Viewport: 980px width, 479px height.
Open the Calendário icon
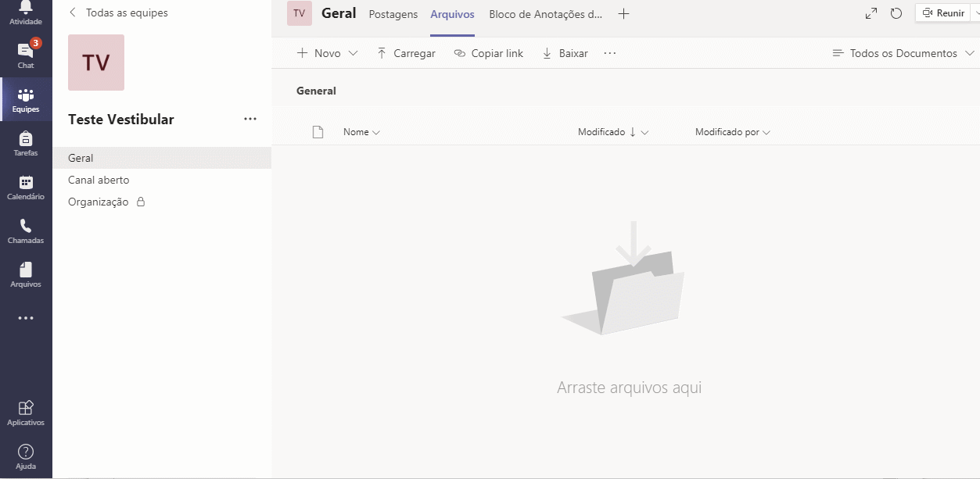(x=26, y=187)
